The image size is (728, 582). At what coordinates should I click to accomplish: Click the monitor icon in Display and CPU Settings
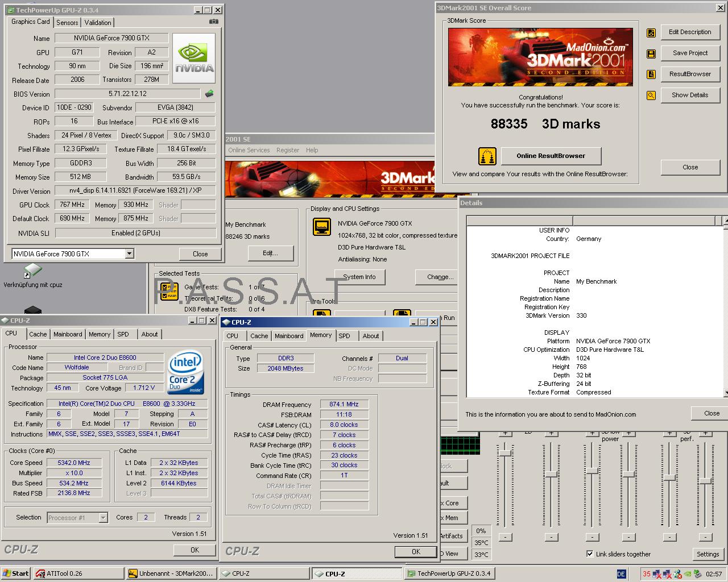click(322, 227)
